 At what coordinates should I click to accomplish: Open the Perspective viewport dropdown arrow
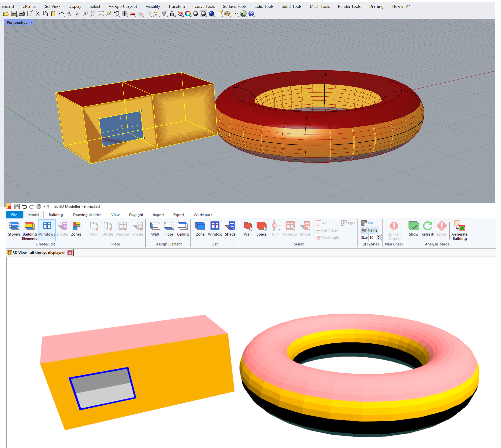pos(32,23)
